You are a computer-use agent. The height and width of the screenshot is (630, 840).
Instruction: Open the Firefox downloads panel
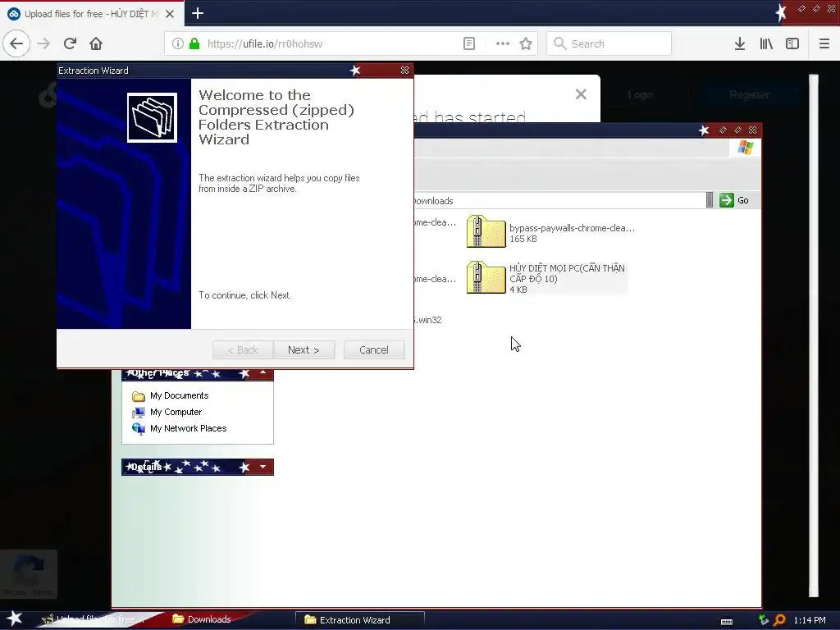[x=740, y=43]
